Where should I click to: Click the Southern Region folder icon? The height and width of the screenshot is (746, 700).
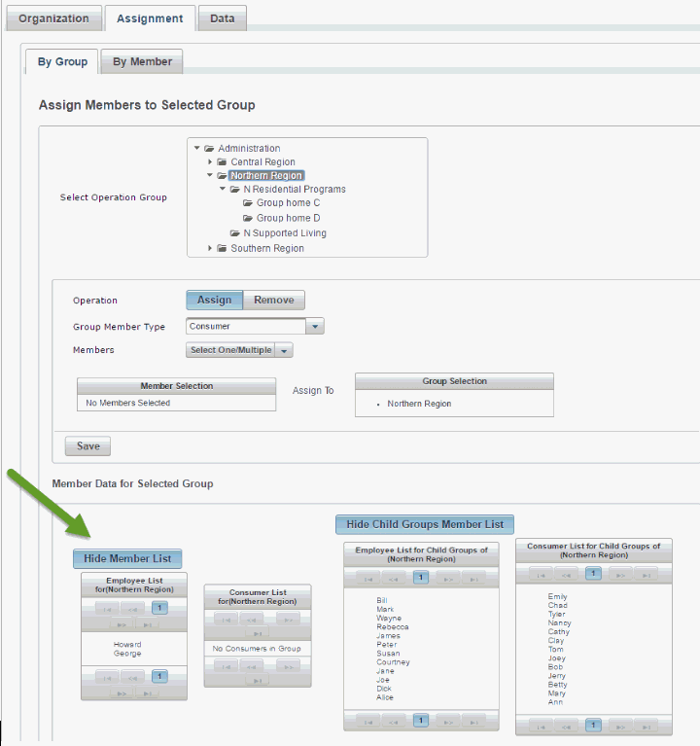(223, 249)
